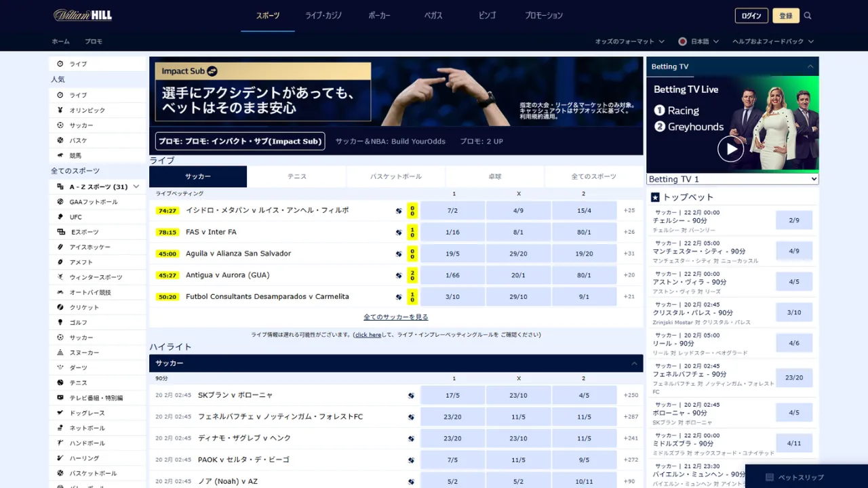Screen dimensions: 868x488
Task: Click football icon for PAOK v セルタ
Action: click(x=411, y=460)
